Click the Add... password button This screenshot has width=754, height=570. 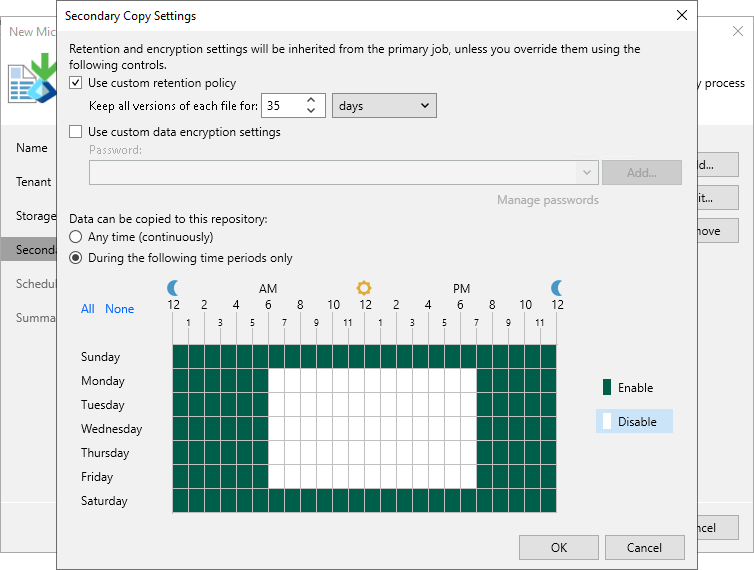[x=641, y=172]
